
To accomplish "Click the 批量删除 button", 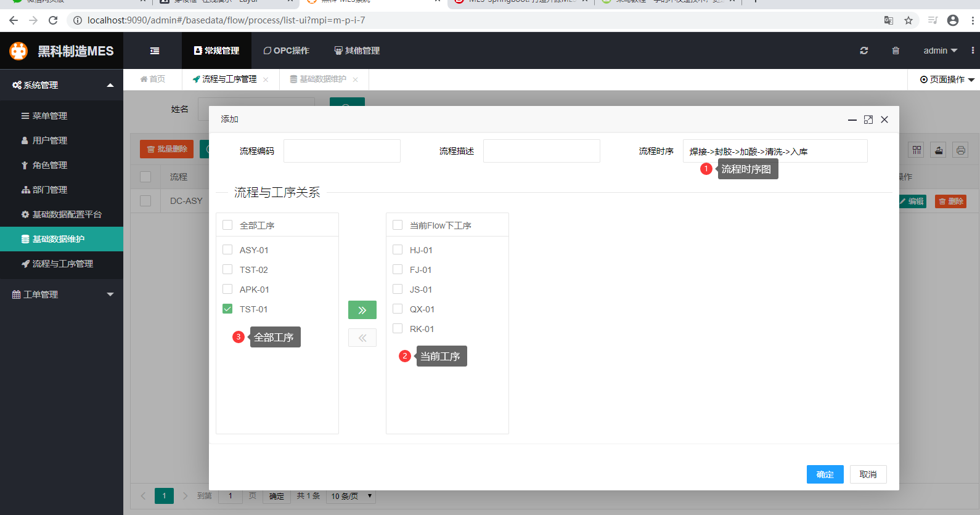I will [x=166, y=149].
